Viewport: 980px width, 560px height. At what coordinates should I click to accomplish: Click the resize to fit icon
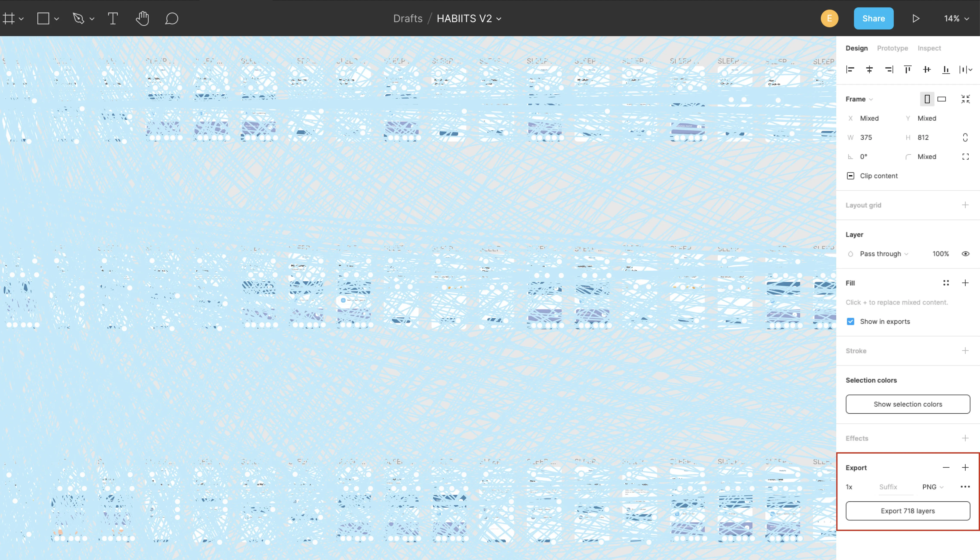tap(965, 99)
